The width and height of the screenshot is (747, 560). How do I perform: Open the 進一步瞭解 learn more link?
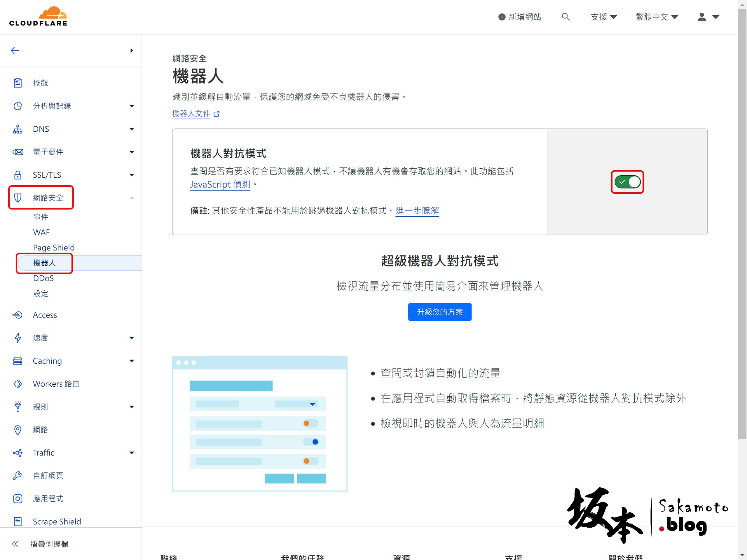[417, 211]
